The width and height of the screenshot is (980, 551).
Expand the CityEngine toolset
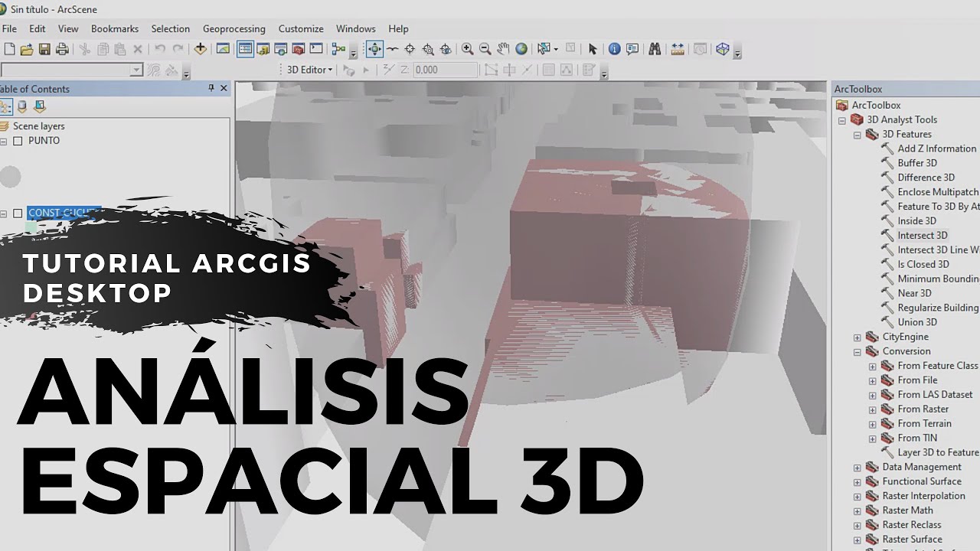(x=857, y=337)
